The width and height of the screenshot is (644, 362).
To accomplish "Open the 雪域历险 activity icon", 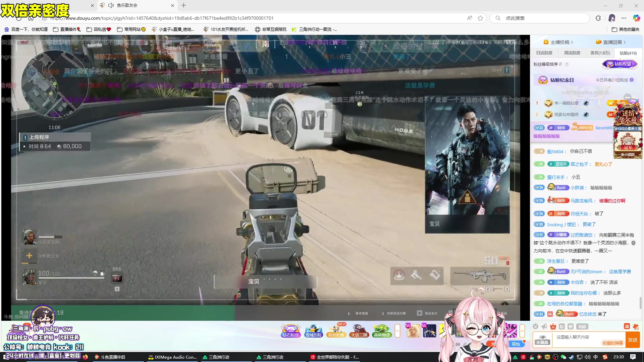I will click(x=314, y=331).
